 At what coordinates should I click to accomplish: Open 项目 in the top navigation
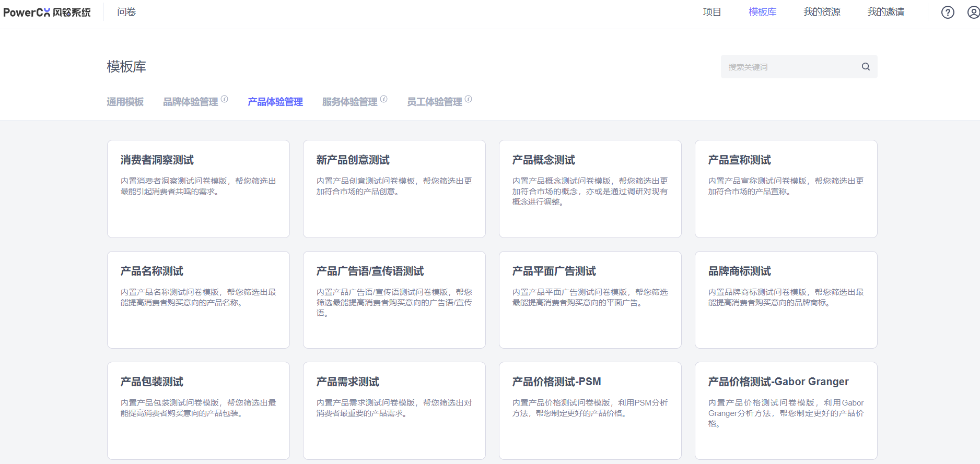[711, 12]
